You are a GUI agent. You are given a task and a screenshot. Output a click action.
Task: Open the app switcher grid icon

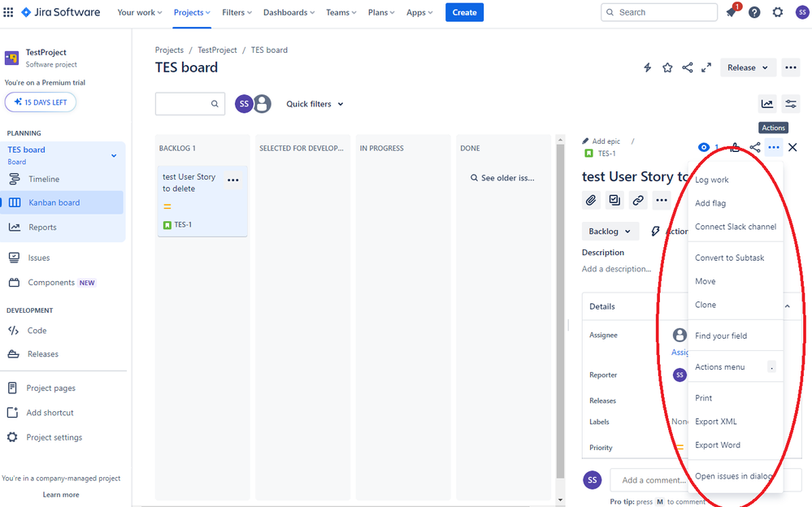(8, 12)
